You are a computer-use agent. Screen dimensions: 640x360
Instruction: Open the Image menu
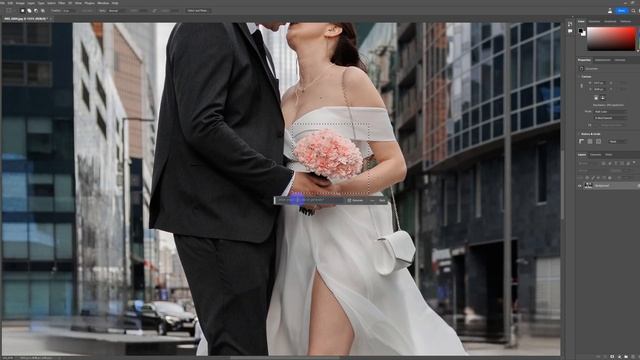pos(20,3)
